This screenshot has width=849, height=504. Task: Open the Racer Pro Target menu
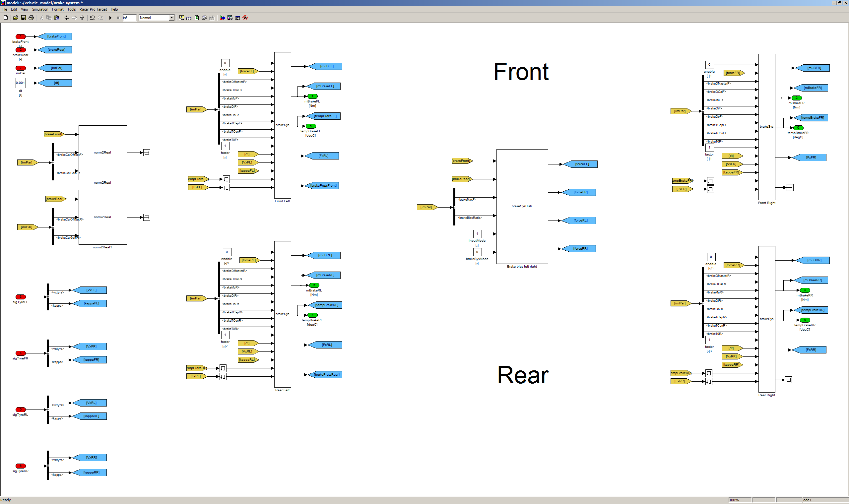tap(93, 10)
